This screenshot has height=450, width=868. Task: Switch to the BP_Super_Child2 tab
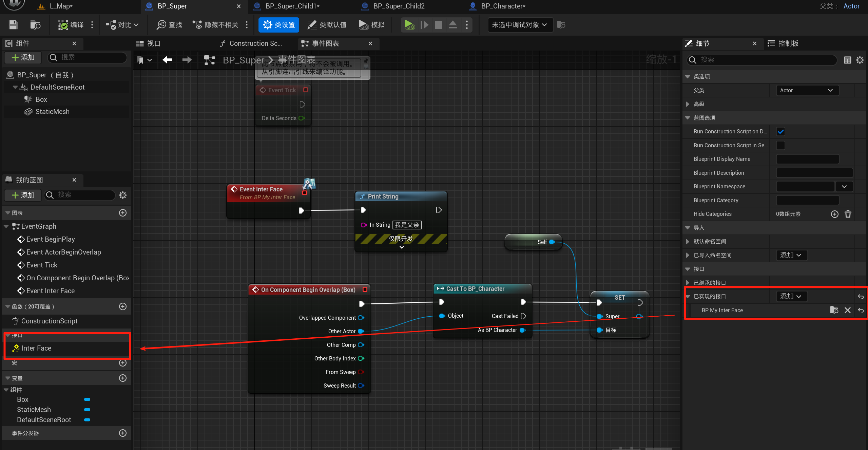[398, 6]
